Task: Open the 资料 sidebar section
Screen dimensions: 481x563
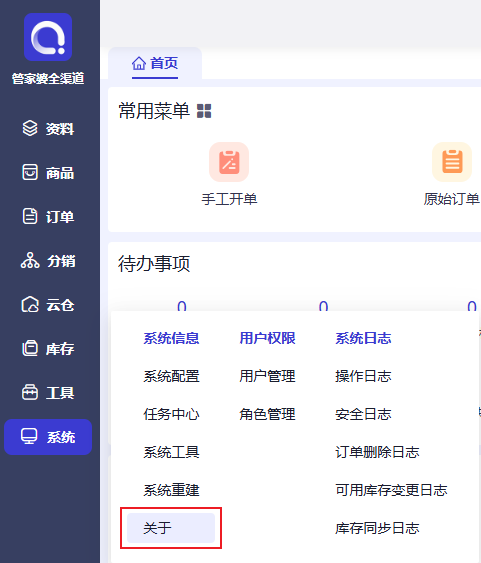Action: coord(48,129)
